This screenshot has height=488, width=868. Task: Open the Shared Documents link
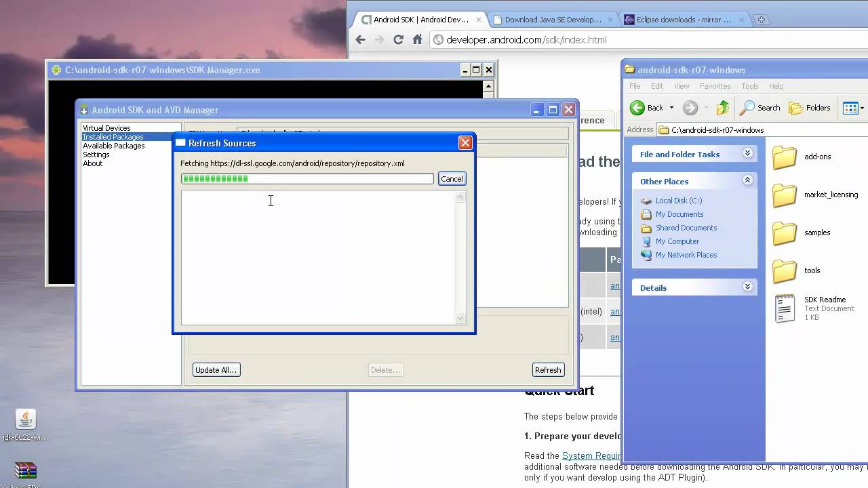pos(686,228)
